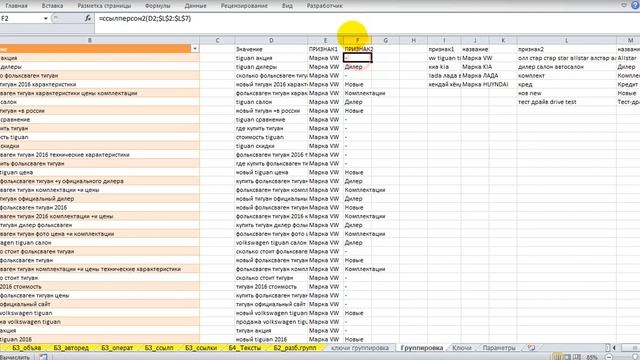
Task: Switch to the Б3_ссылки sheet tab
Action: click(201, 348)
